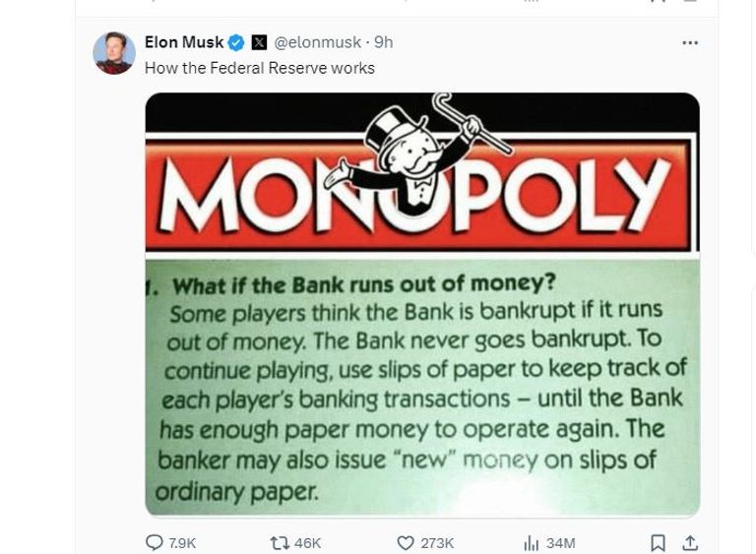The height and width of the screenshot is (554, 756).
Task: Open the three-dot More options menu
Action: point(690,43)
